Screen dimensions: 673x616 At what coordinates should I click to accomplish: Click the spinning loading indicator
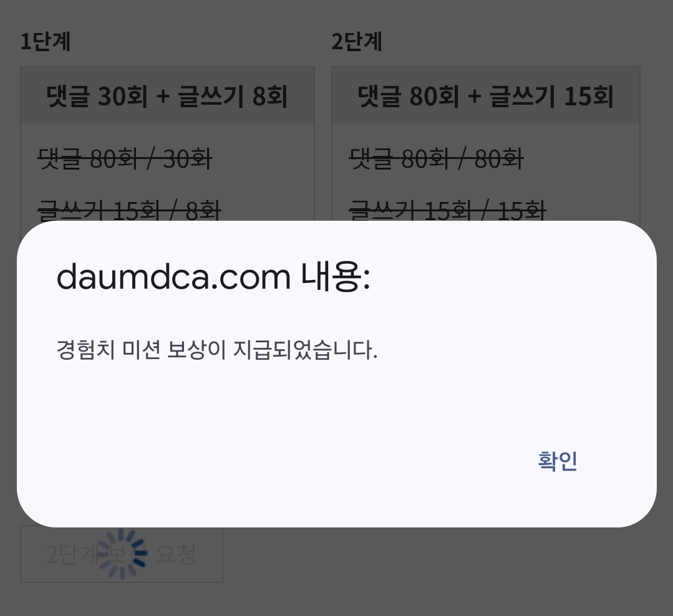(x=122, y=554)
